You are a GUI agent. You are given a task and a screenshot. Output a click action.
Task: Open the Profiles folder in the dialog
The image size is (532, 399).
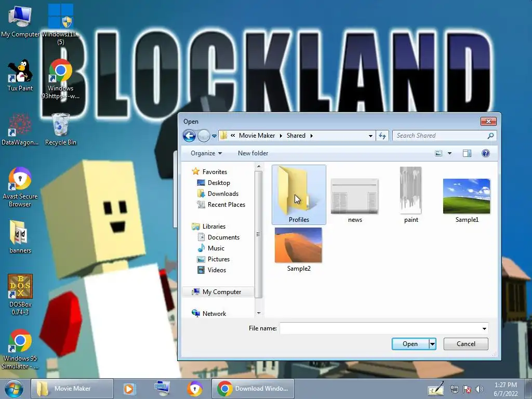point(299,194)
